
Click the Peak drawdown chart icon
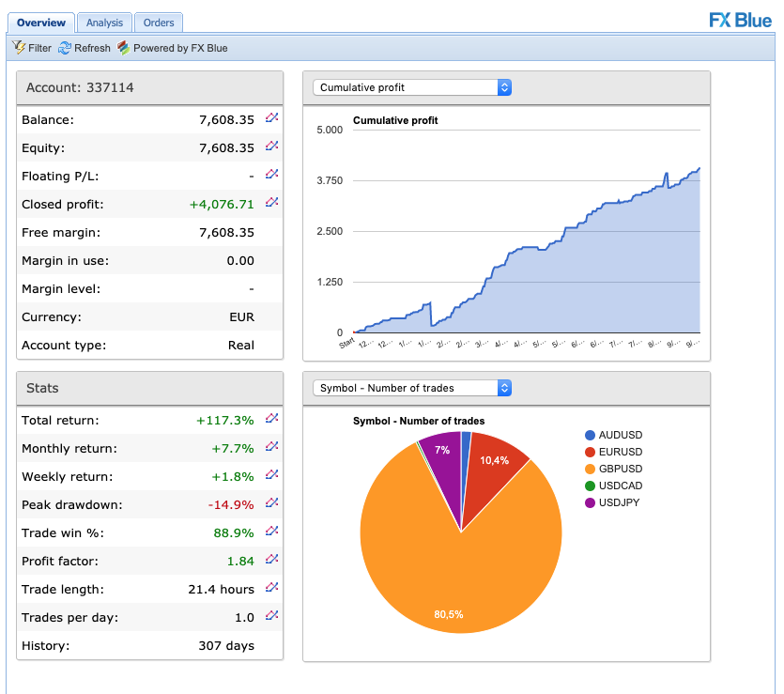coord(271,503)
